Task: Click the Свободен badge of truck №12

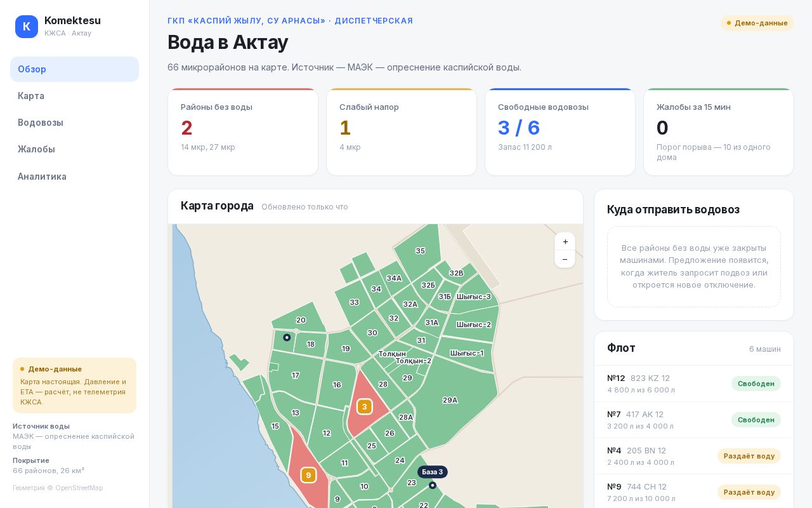Action: pos(756,384)
